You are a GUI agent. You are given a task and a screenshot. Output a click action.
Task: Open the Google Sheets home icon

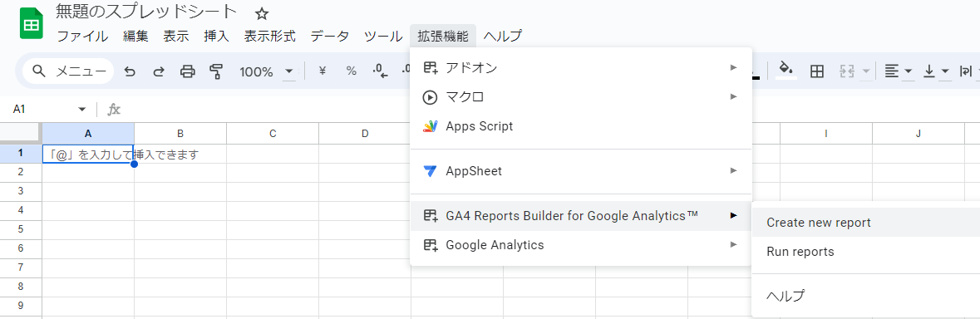pyautogui.click(x=32, y=23)
